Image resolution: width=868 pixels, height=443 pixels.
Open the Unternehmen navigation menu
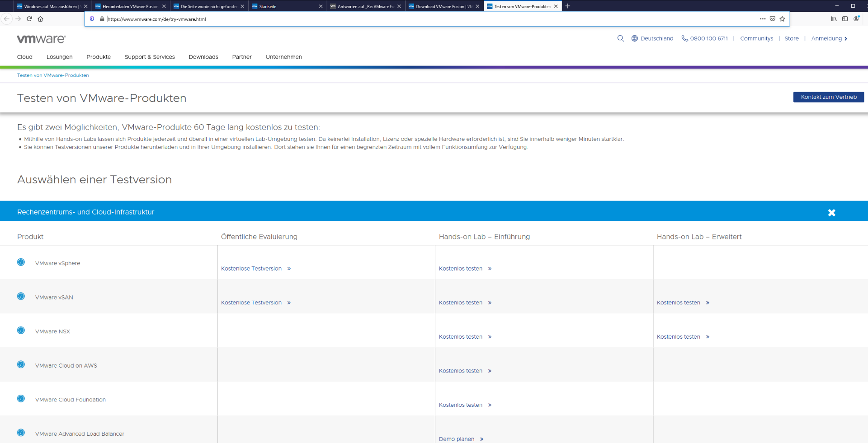pyautogui.click(x=284, y=57)
